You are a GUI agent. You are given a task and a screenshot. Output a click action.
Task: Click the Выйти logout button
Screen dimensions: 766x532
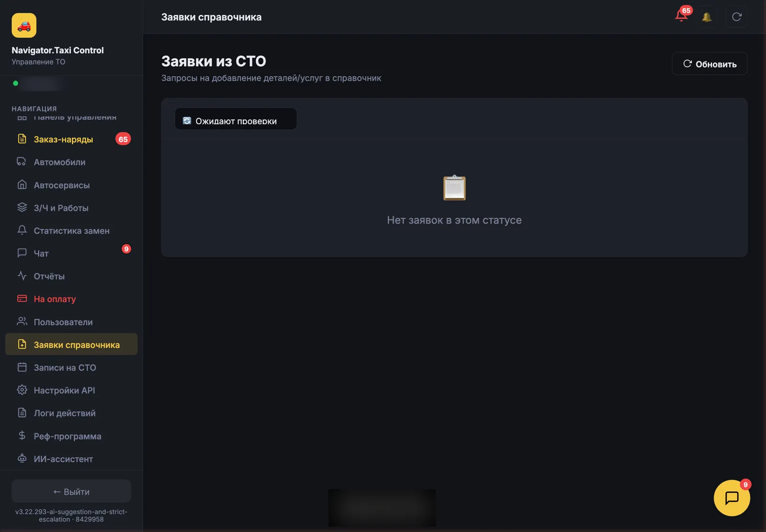(71, 491)
